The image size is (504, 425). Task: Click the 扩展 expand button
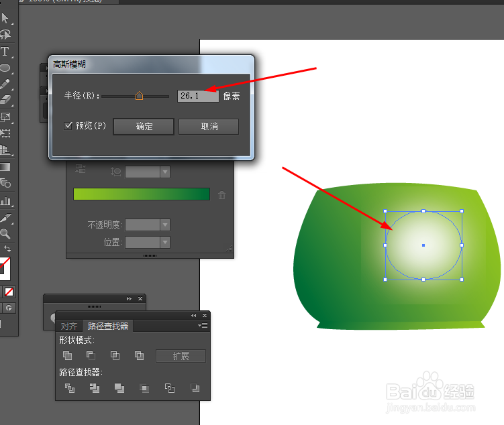pos(181,356)
